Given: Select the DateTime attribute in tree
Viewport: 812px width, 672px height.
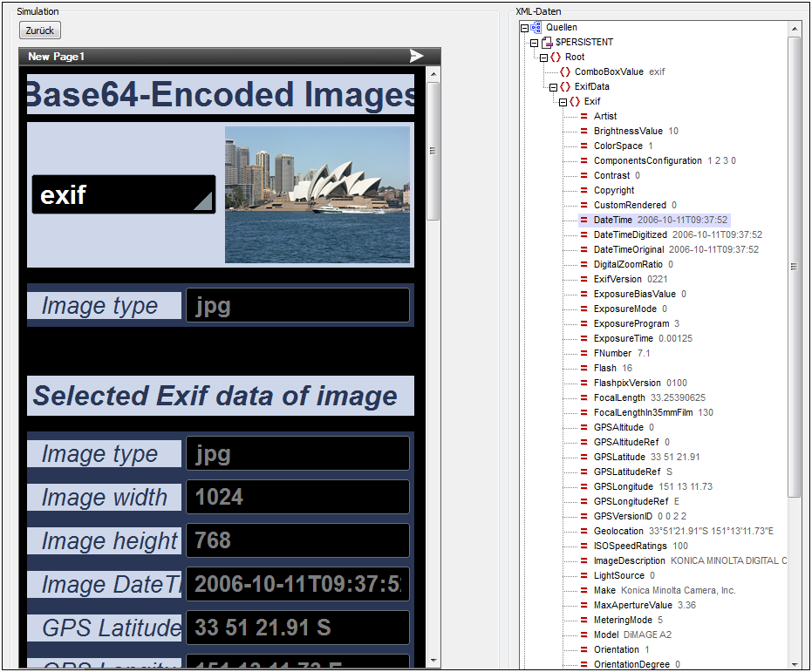Looking at the screenshot, I should tap(613, 220).
